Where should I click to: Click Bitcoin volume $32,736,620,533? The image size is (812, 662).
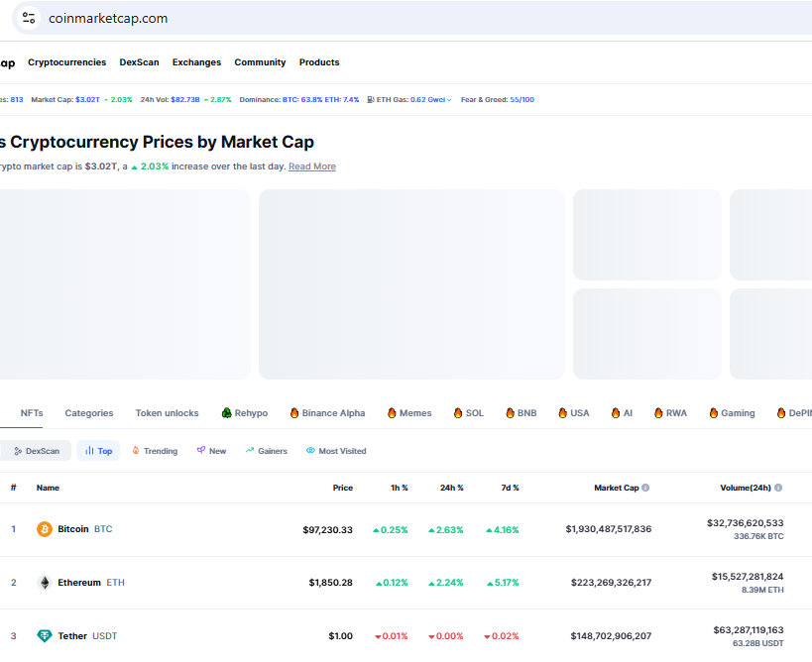click(x=746, y=523)
